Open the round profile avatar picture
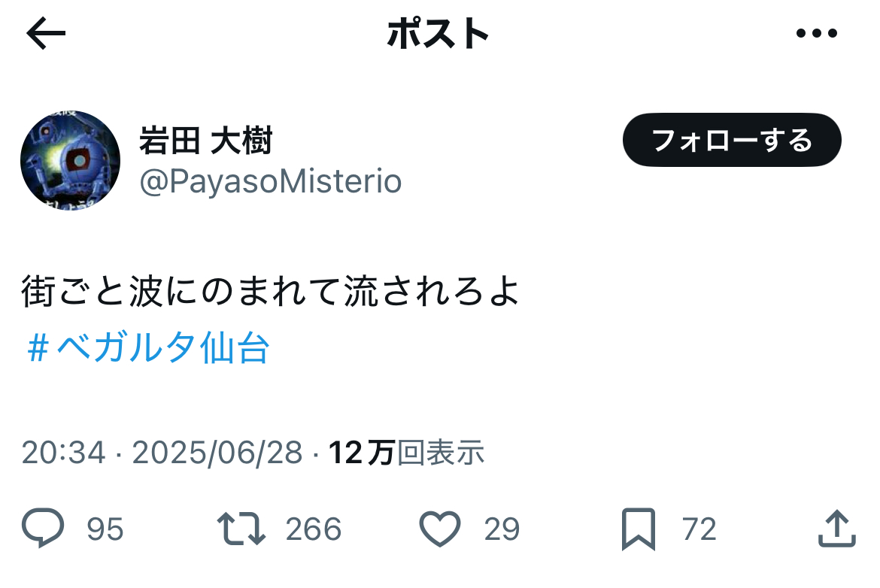This screenshot has height=588, width=880. (70, 160)
